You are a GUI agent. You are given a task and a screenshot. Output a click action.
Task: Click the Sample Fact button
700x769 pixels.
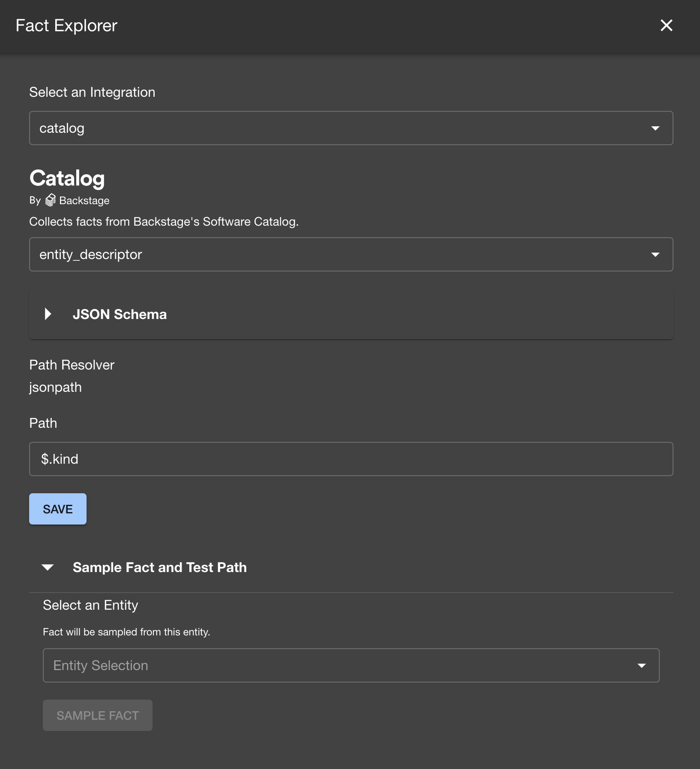click(x=98, y=715)
